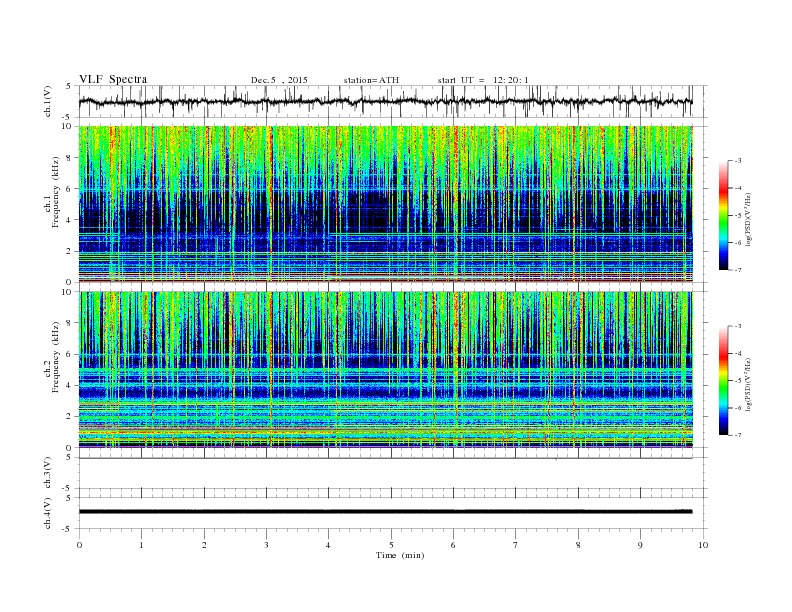Select the "Dec.5 , 2015" date text
The height and width of the screenshot is (612, 792).
pyautogui.click(x=279, y=80)
